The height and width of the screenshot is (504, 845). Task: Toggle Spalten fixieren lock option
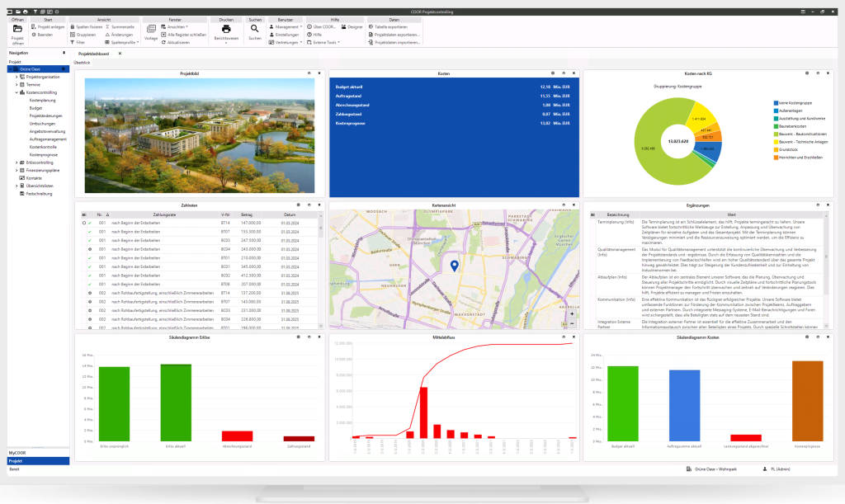[x=86, y=27]
